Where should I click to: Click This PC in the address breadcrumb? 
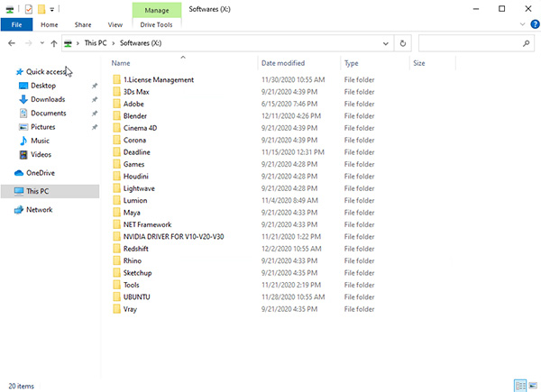click(98, 43)
